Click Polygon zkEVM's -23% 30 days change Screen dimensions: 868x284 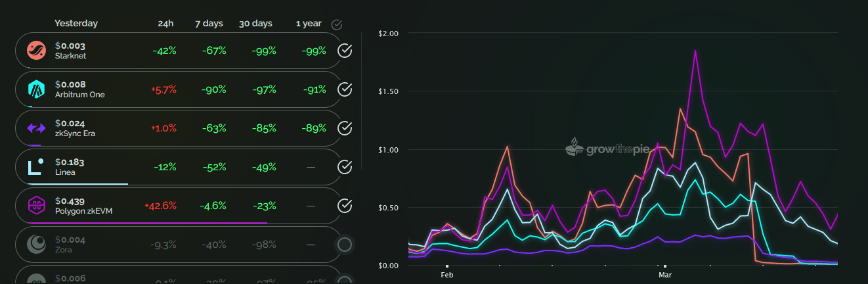click(264, 206)
